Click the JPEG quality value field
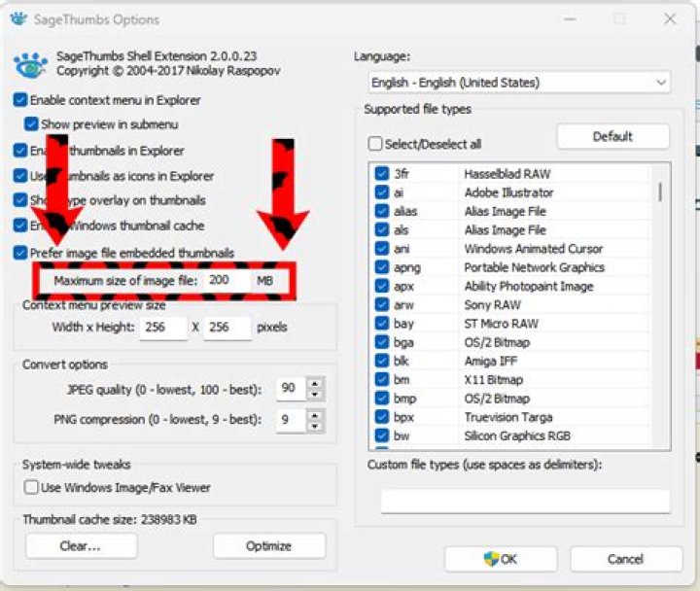The image size is (700, 591). [292, 389]
